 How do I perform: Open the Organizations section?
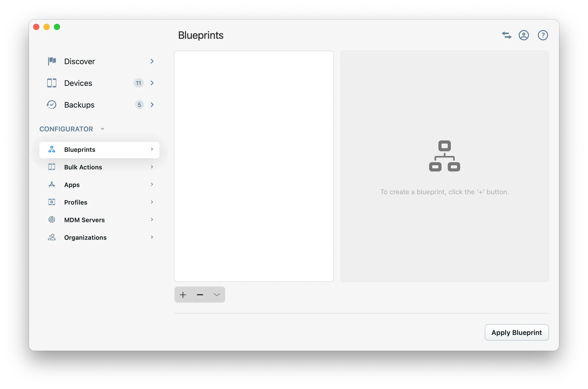(85, 237)
